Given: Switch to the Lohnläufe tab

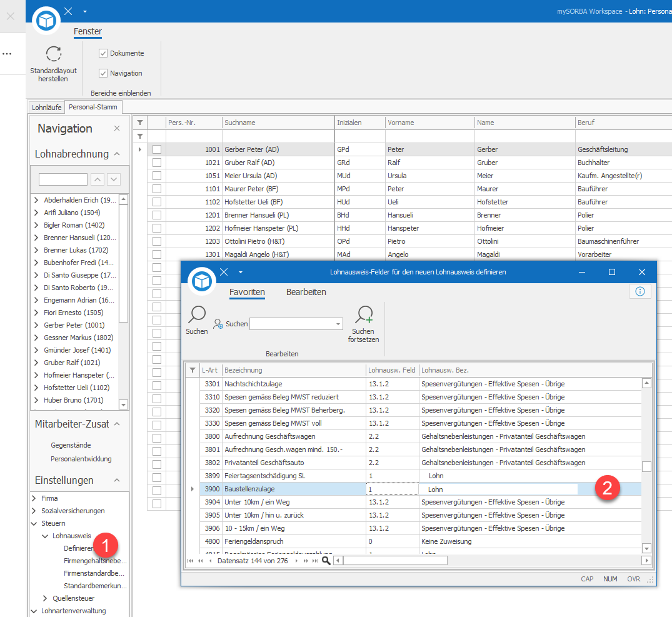Looking at the screenshot, I should 47,108.
